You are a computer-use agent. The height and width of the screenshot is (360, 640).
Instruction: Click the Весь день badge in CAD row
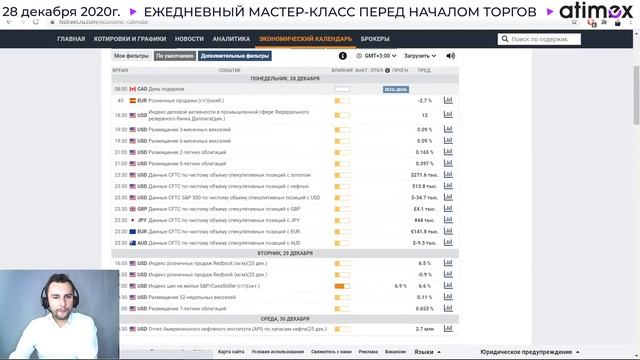coord(396,89)
